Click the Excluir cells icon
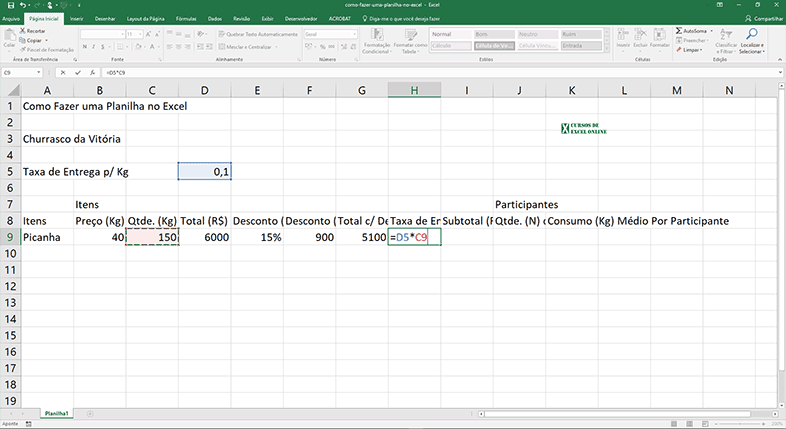786x429 pixels. [x=640, y=34]
